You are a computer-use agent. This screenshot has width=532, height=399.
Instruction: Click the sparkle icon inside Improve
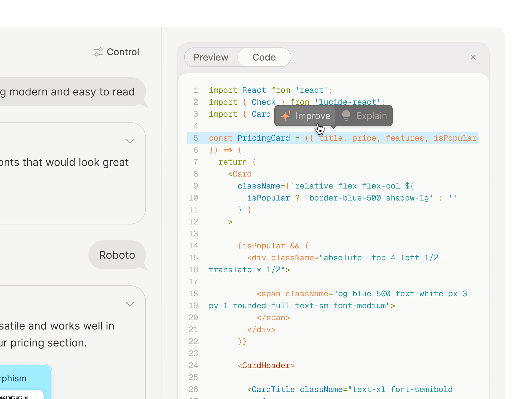click(285, 116)
